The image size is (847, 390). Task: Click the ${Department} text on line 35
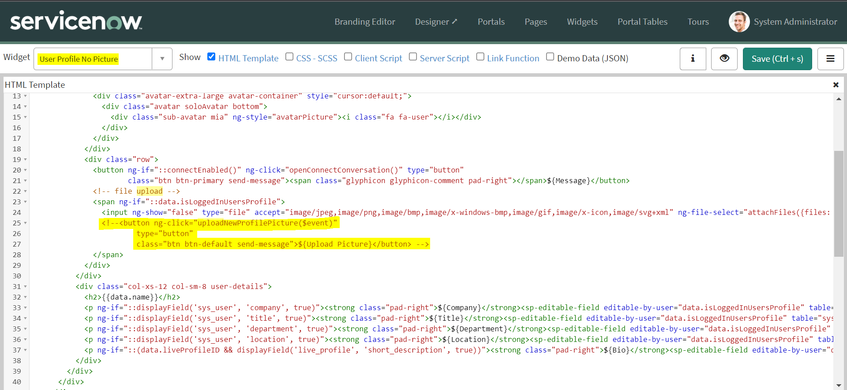click(477, 329)
